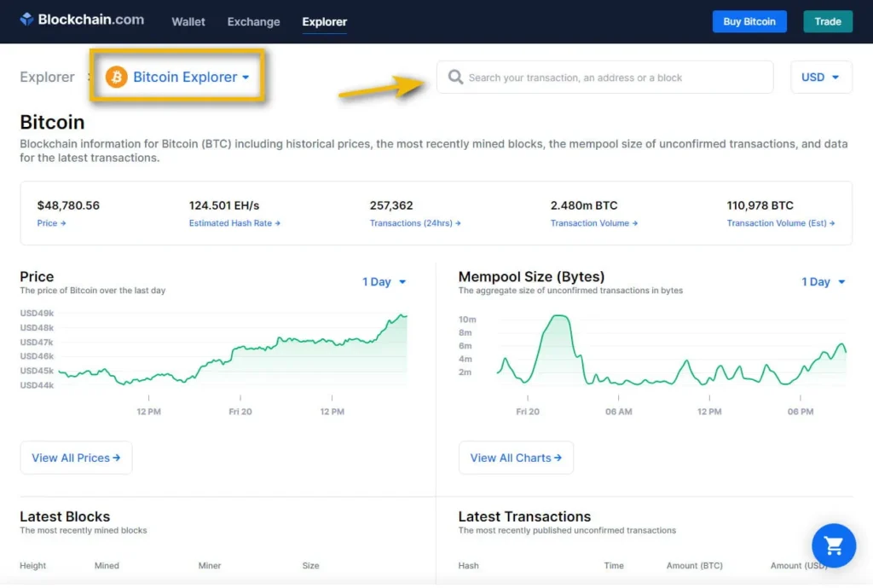Image resolution: width=873 pixels, height=588 pixels.
Task: Open the Transaction Volume (Est) link
Action: click(x=781, y=223)
